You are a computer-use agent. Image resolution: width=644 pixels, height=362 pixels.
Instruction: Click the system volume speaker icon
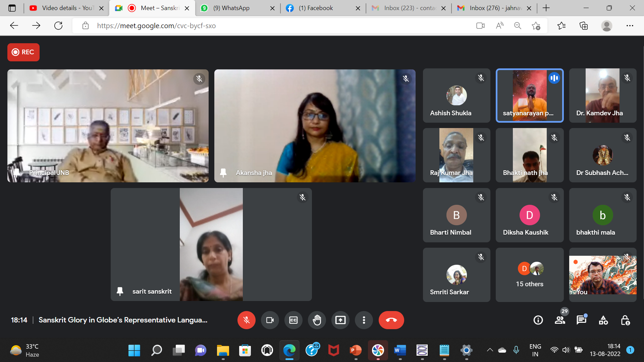(x=566, y=350)
